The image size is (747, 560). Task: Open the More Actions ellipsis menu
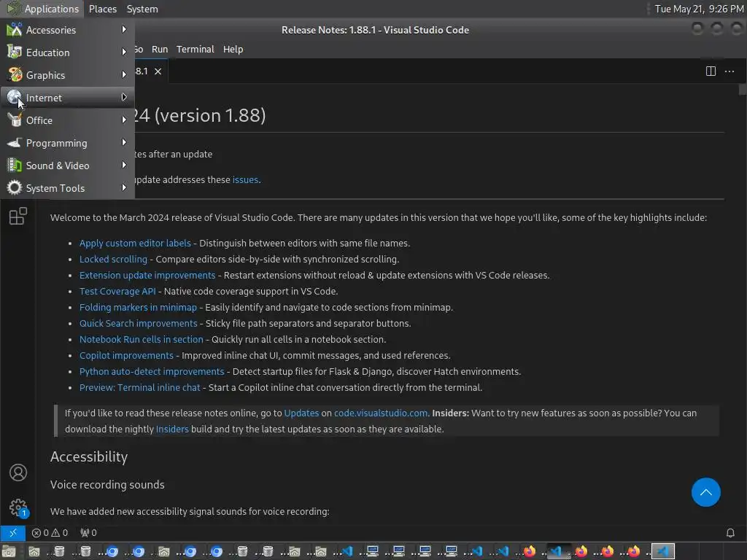(x=729, y=71)
